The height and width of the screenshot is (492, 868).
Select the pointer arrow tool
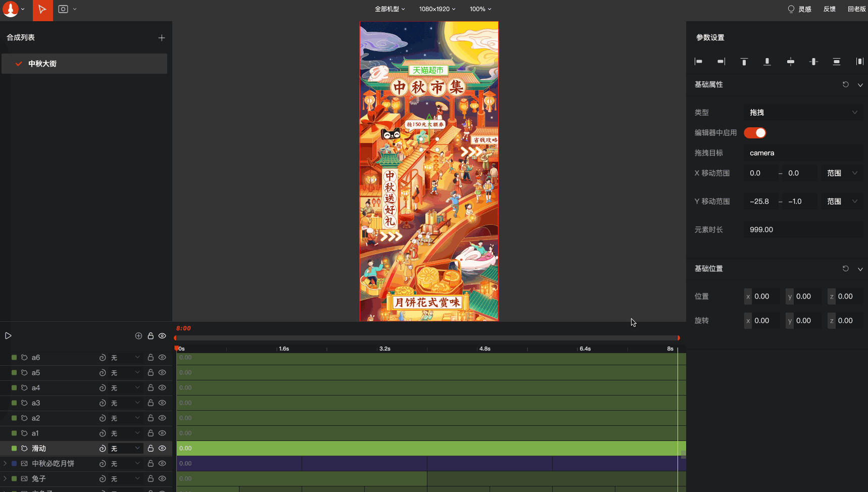[x=42, y=10]
